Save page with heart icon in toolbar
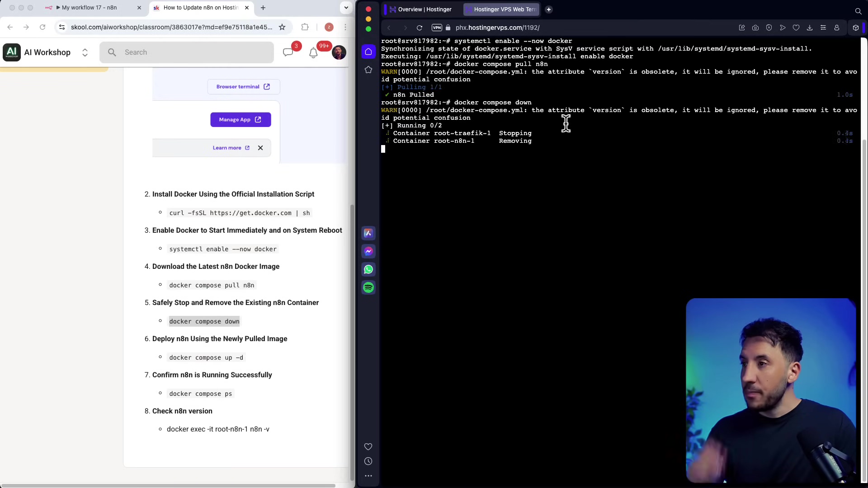Viewport: 868px width, 488px height. (x=796, y=28)
